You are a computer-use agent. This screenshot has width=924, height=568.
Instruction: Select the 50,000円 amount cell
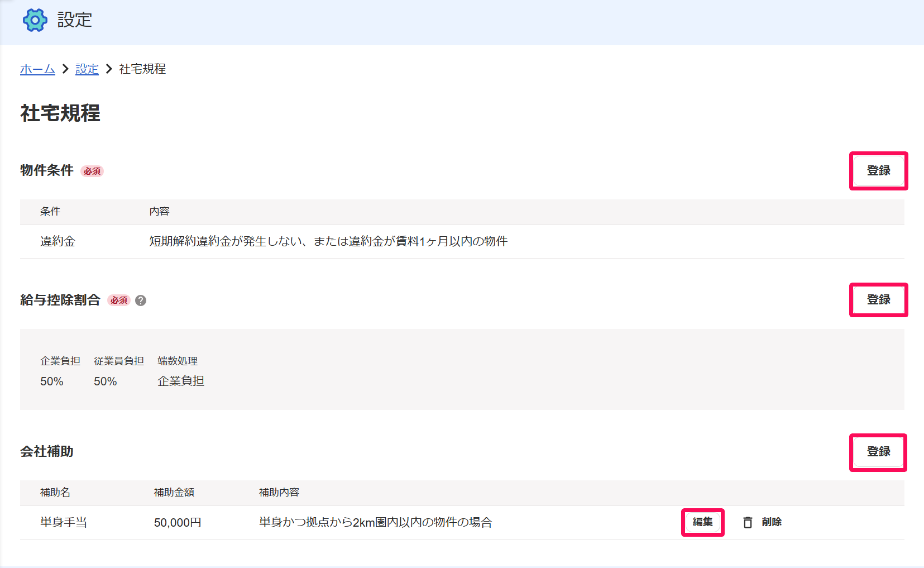point(178,523)
